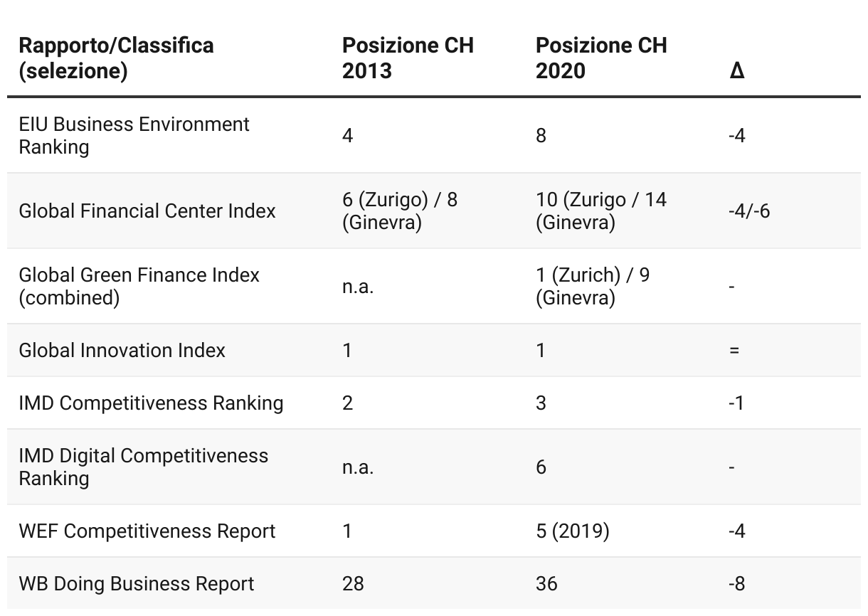The image size is (868, 616).
Task: Click the "Rapporto/Classifica (selezione)" column header
Action: (116, 58)
